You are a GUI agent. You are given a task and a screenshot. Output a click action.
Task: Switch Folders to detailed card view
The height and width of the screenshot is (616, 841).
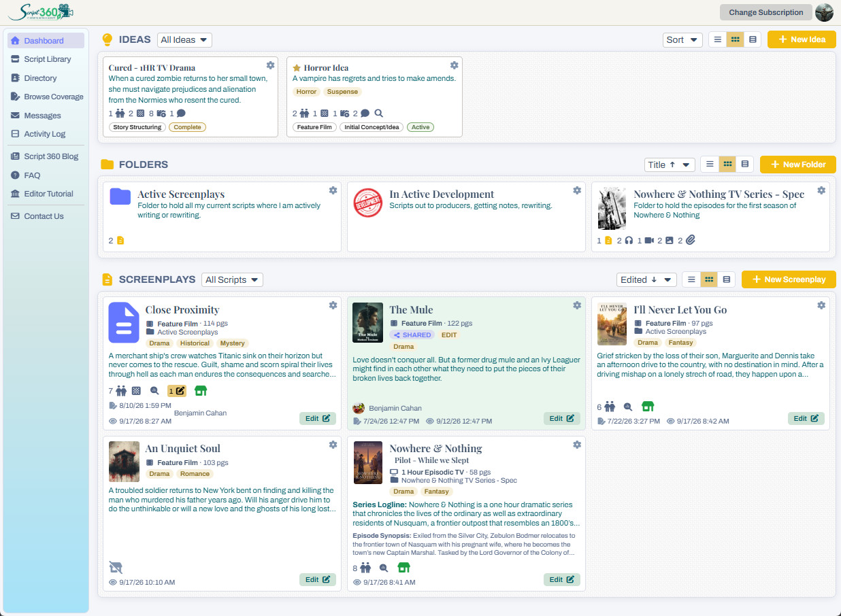(x=745, y=164)
